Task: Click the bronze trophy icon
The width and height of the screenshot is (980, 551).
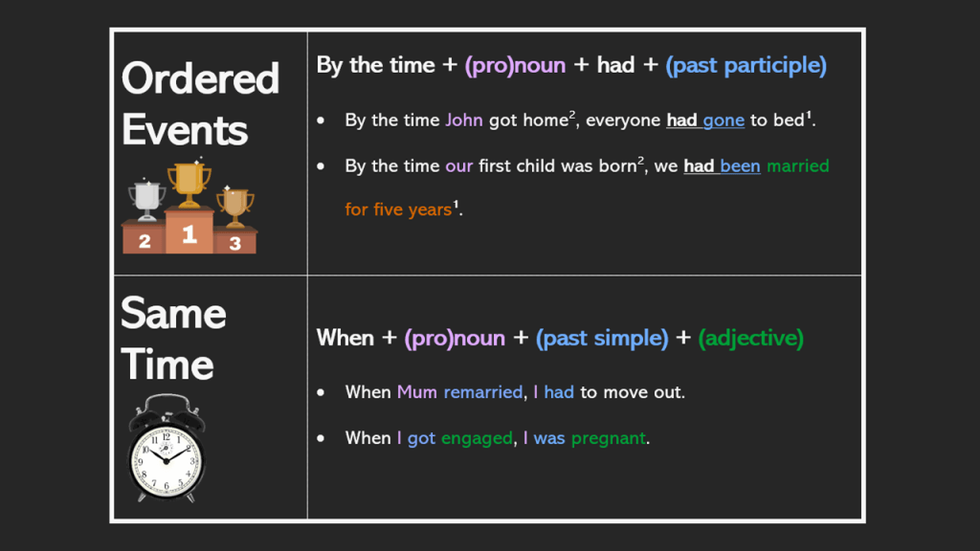Action: coord(234,203)
